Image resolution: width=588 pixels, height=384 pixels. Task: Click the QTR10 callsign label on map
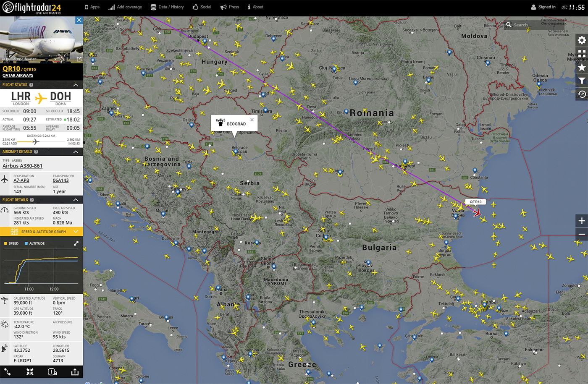point(476,202)
